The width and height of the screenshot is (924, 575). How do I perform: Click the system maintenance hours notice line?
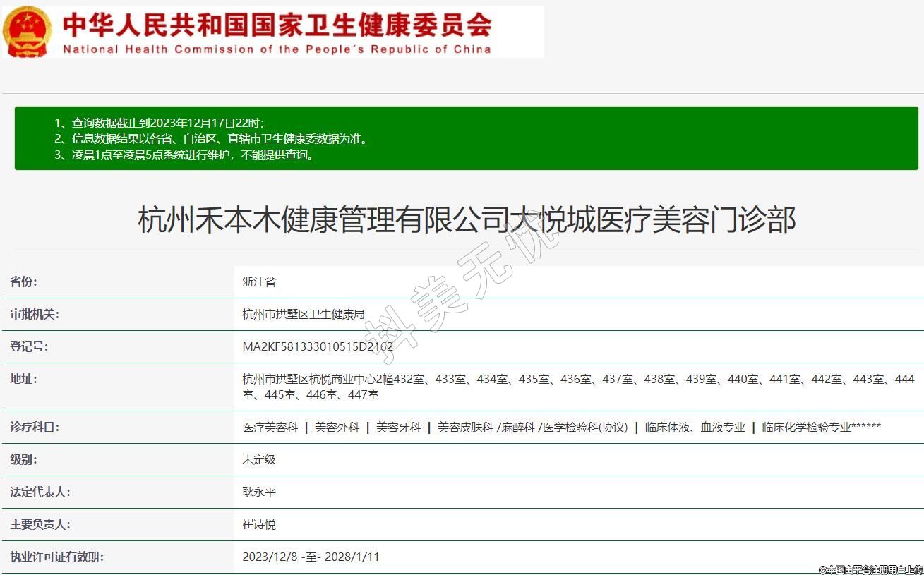click(184, 155)
